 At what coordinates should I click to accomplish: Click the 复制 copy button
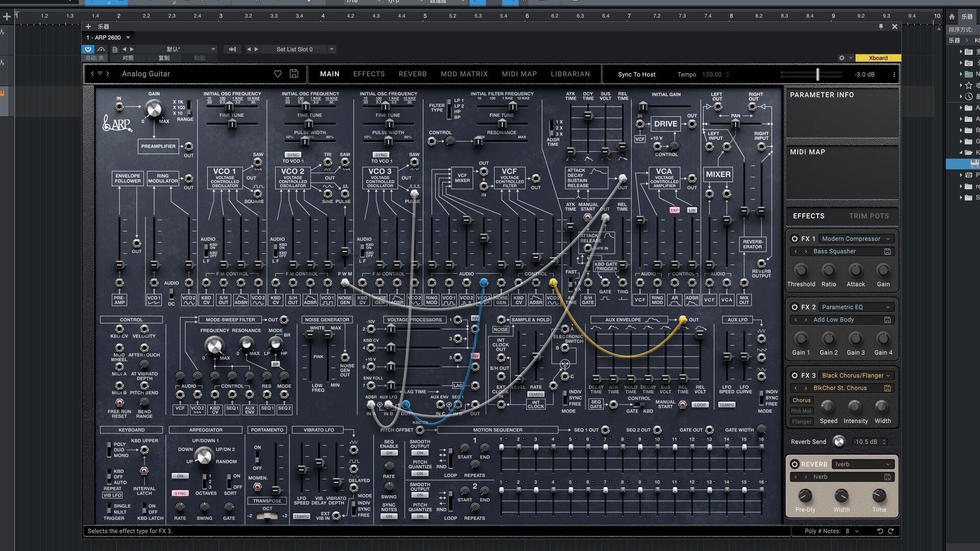coord(164,58)
